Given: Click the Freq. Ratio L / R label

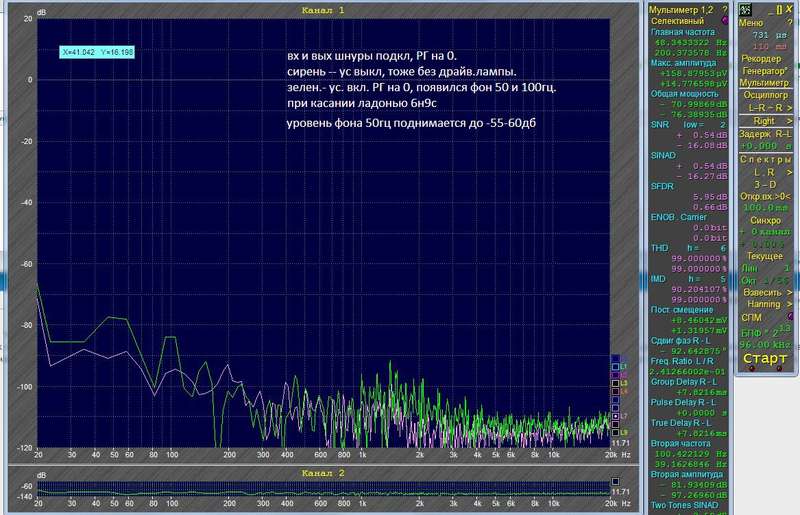Looking at the screenshot, I should (x=682, y=361).
